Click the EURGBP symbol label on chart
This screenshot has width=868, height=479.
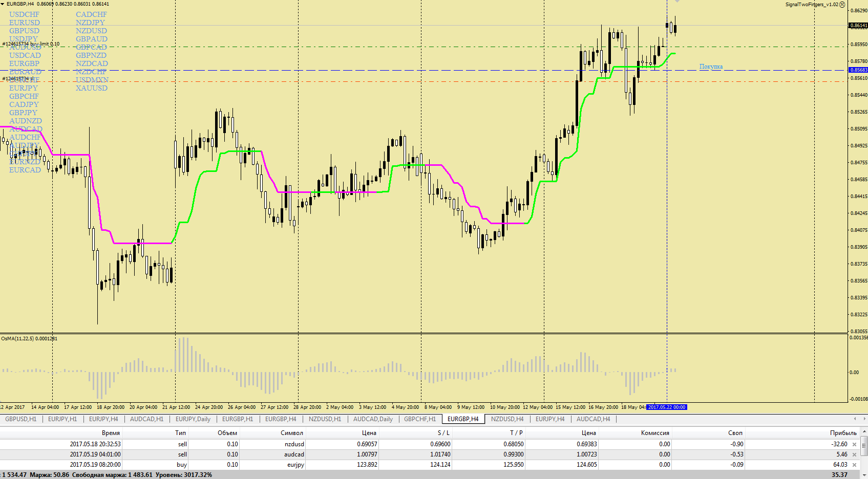(x=24, y=63)
